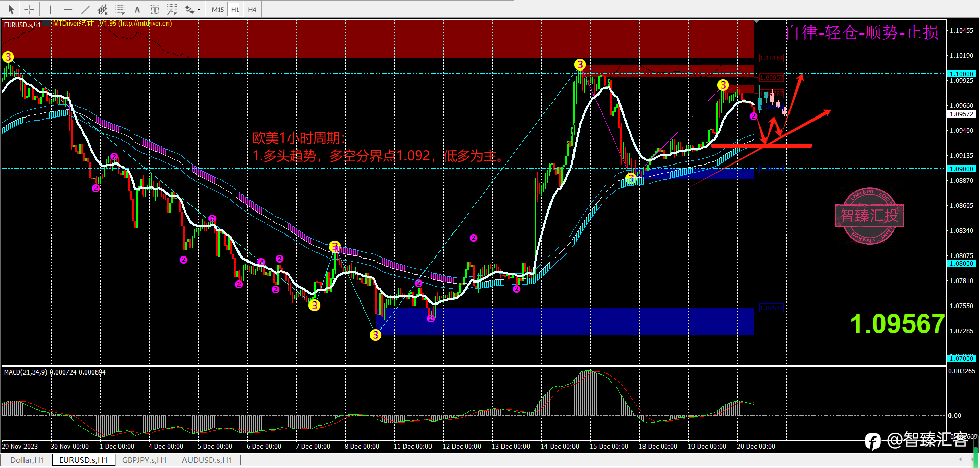Open the arrows tool dropdown arrow
Image resolution: width=980 pixels, height=468 pixels.
(199, 9)
